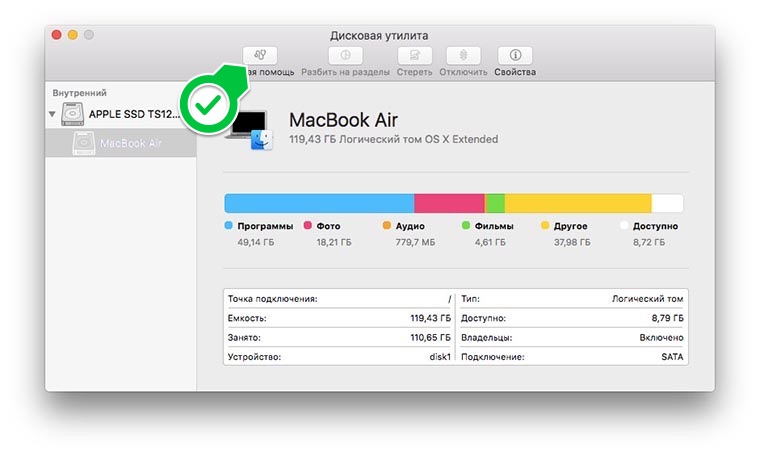Click the Тип Логический том row

(572, 299)
